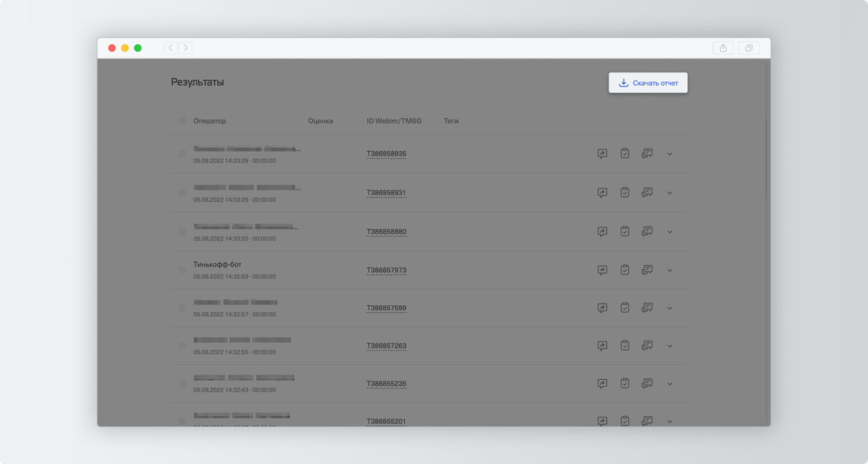Open the comments icon for T386857599
Viewport: 868px width, 464px height.
click(647, 307)
